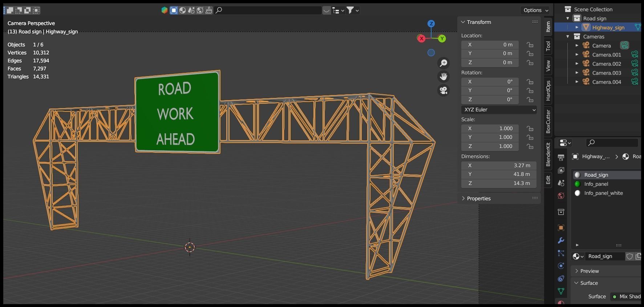
Task: Open the Edit sidebar tab
Action: (x=548, y=180)
